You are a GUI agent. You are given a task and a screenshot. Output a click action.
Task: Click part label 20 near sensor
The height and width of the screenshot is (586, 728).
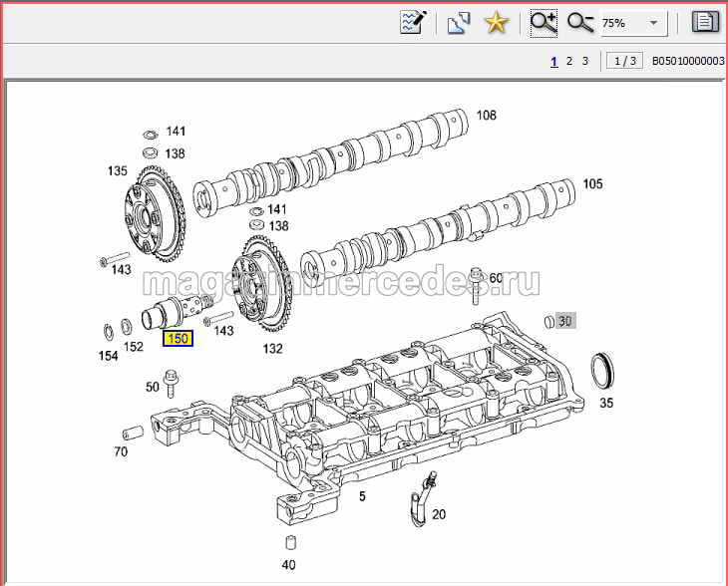coord(439,514)
